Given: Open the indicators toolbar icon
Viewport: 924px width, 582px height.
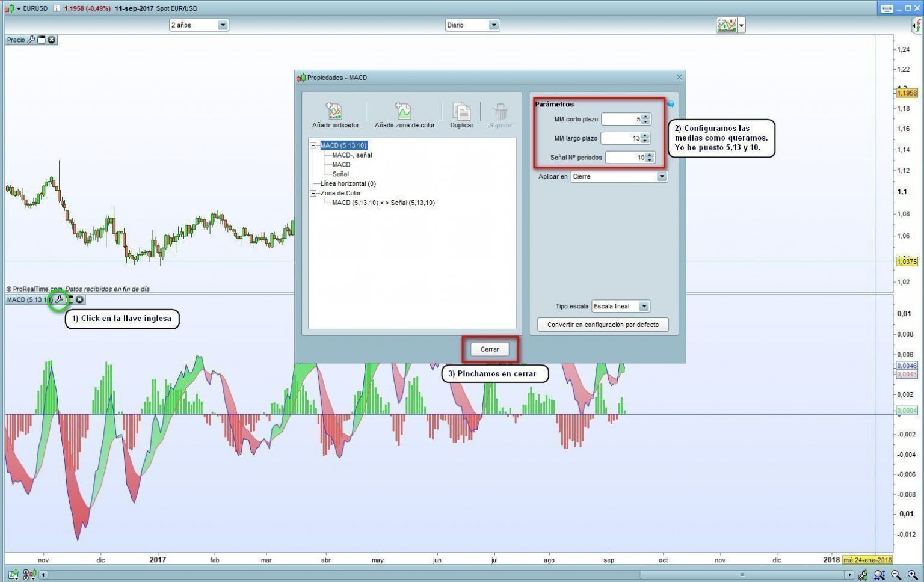Looking at the screenshot, I should point(726,25).
